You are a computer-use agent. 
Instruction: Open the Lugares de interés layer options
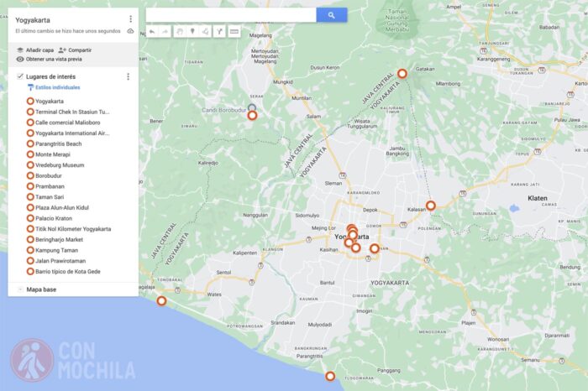[129, 76]
